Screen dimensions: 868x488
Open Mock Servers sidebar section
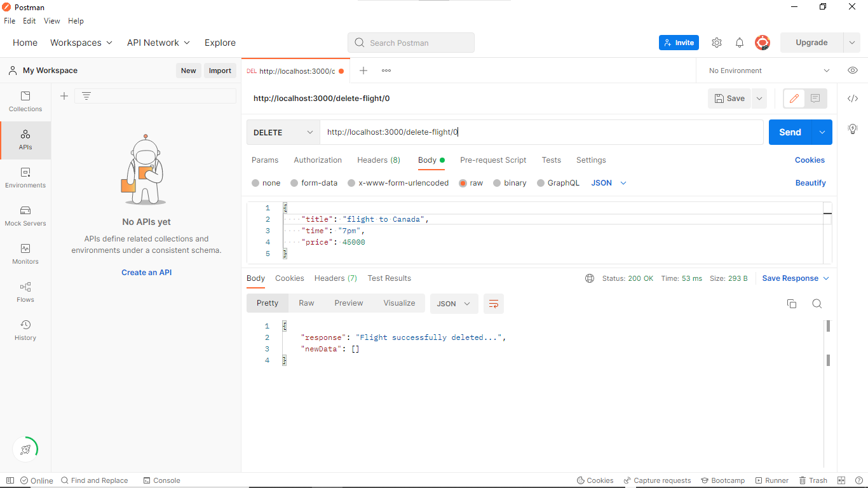click(25, 217)
